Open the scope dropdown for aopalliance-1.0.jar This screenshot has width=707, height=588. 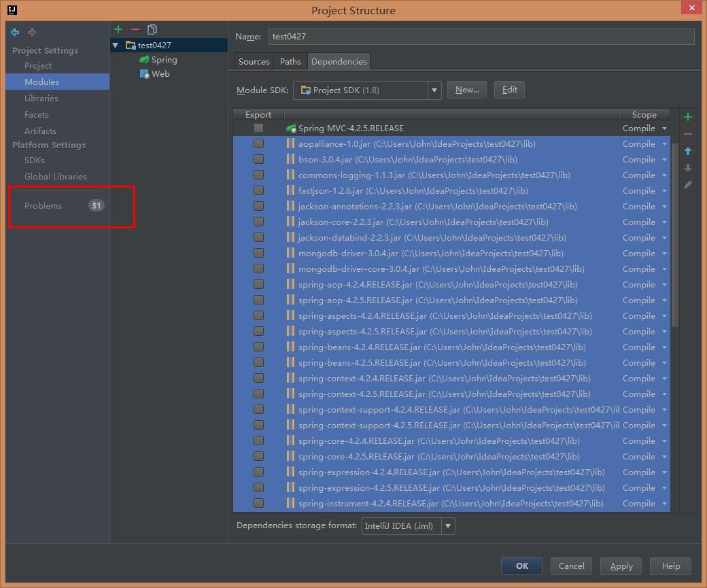click(664, 144)
